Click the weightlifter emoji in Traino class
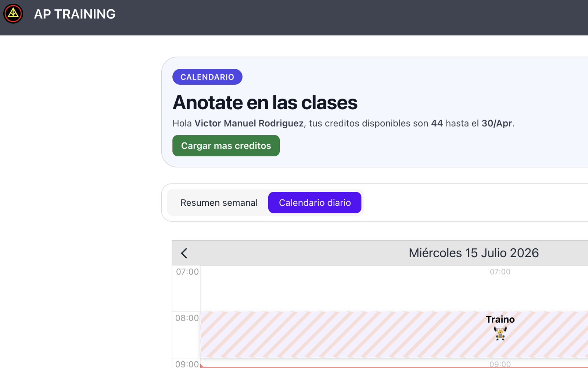Screen dimensions: 588x368 (500, 333)
